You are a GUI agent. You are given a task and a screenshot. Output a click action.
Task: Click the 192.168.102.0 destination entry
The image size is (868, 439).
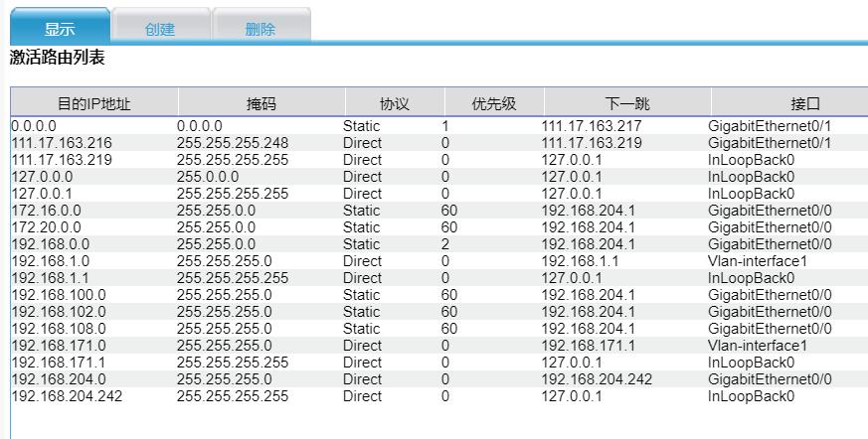59,312
